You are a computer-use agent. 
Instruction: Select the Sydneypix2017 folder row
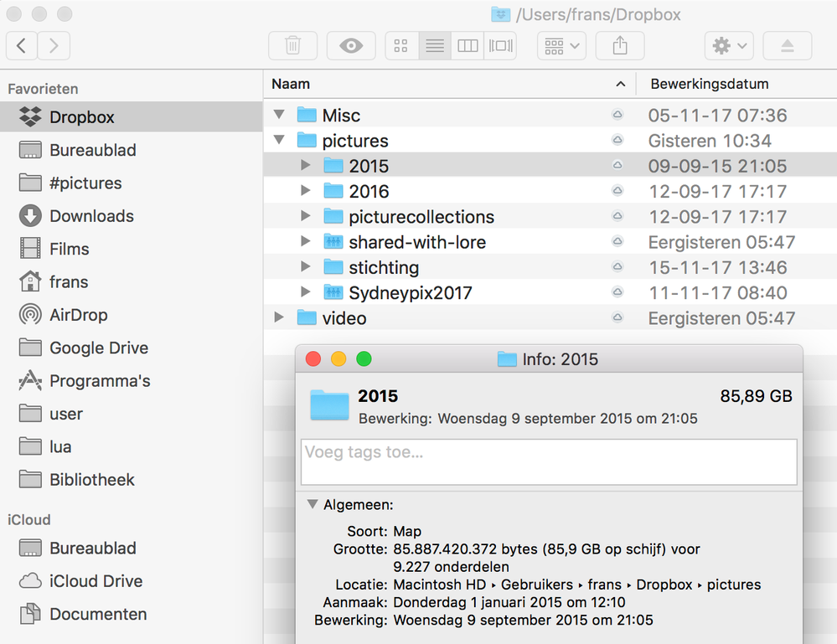pos(410,293)
